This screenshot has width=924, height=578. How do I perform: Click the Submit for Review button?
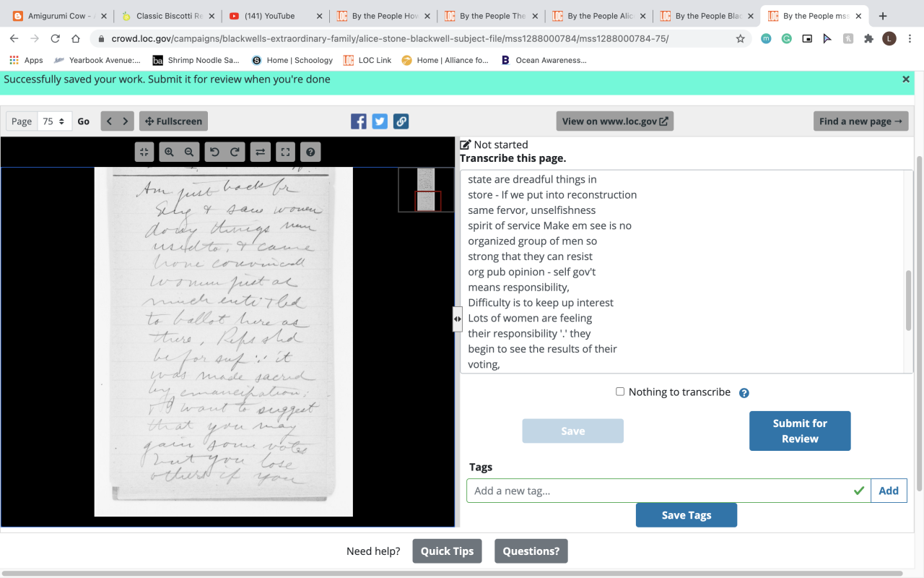tap(800, 431)
